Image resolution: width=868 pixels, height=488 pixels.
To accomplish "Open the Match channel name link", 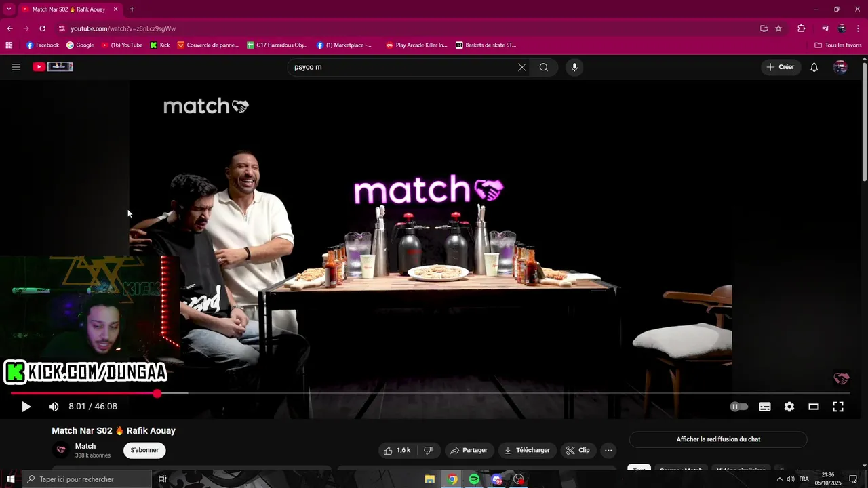I will coord(85,446).
